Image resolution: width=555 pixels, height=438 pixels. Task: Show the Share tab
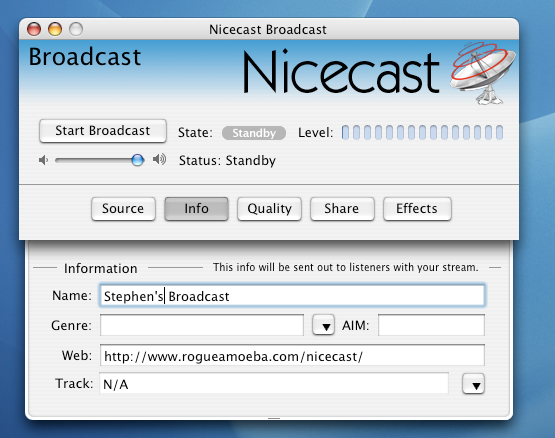pos(342,209)
